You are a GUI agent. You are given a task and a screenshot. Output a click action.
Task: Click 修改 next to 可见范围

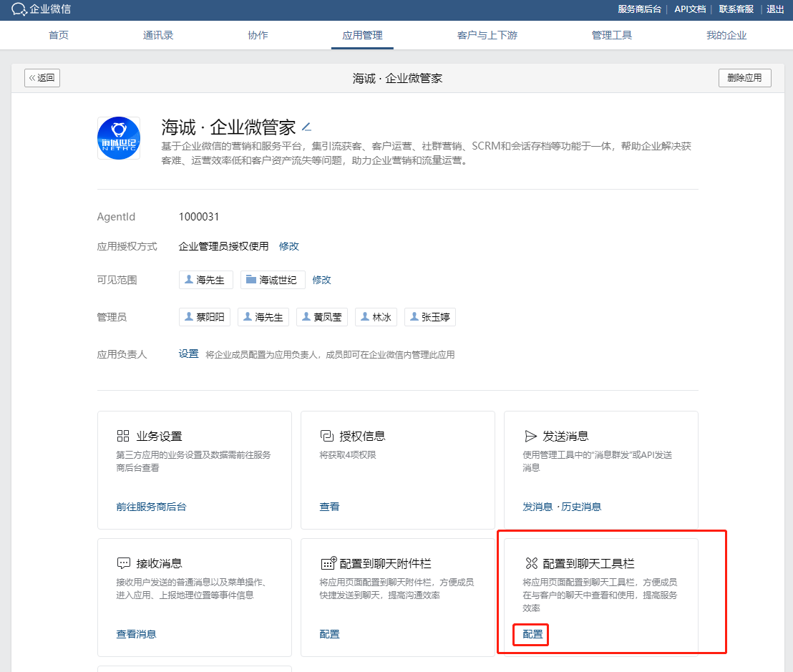tap(321, 280)
